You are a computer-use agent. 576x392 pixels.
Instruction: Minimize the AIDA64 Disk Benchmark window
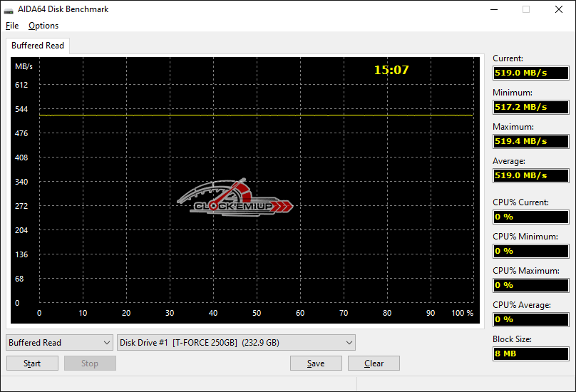click(493, 10)
